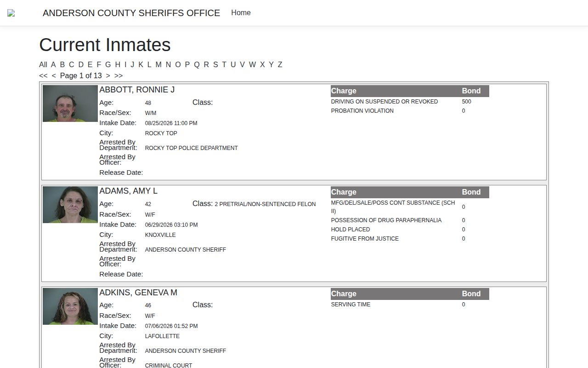
Task: Filter inmates by letter U
Action: pyautogui.click(x=233, y=64)
